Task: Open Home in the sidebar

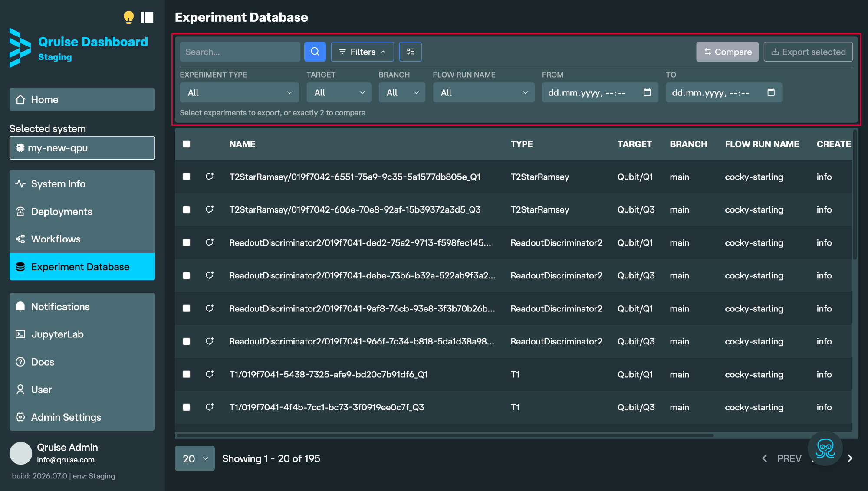Action: coord(82,99)
